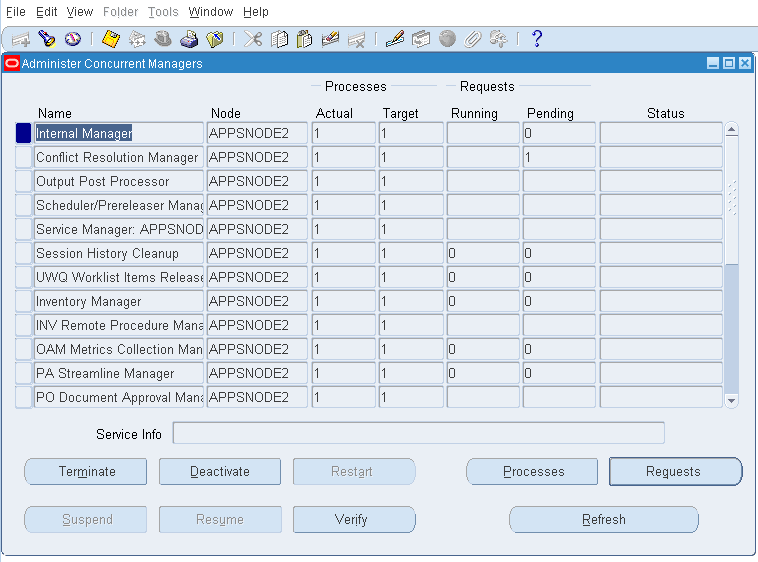Click the Print toolbar icon
The width and height of the screenshot is (758, 562).
(x=189, y=39)
